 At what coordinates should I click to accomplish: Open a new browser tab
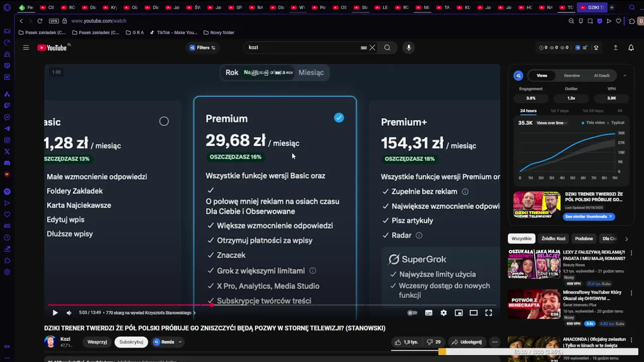(x=611, y=8)
